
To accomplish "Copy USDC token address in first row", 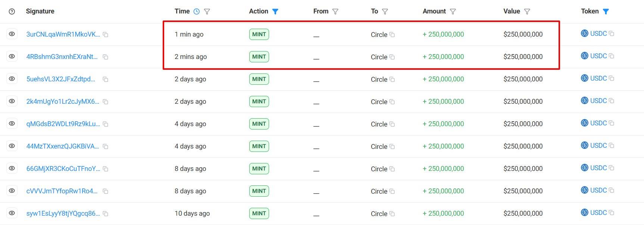I will click(611, 34).
